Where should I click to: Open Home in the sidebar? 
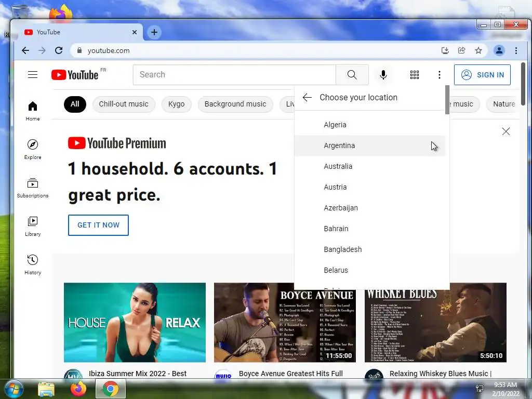pos(33,111)
